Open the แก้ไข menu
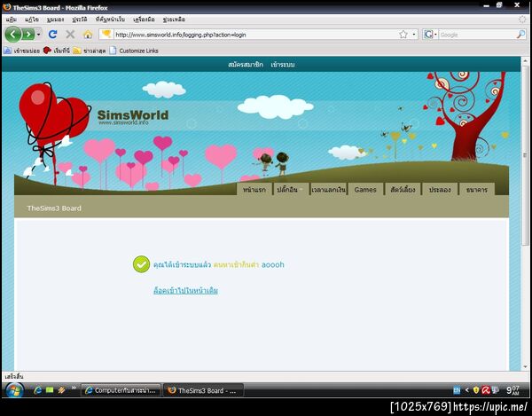The width and height of the screenshot is (532, 416). 32,20
